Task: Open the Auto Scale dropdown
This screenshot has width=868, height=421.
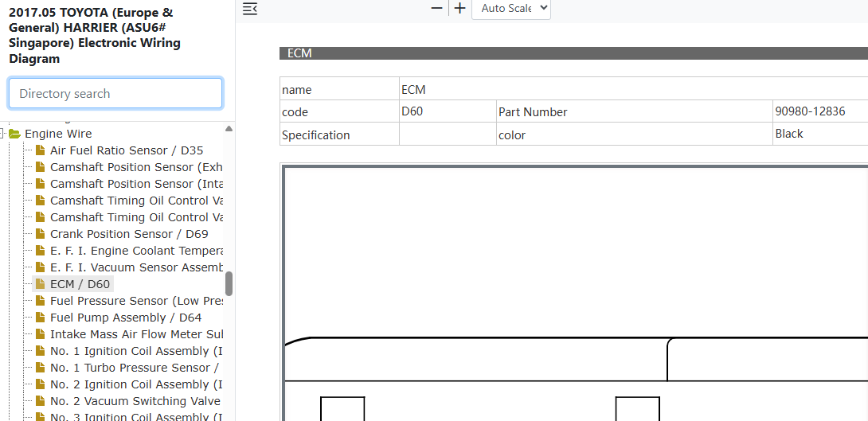Action: pos(511,8)
